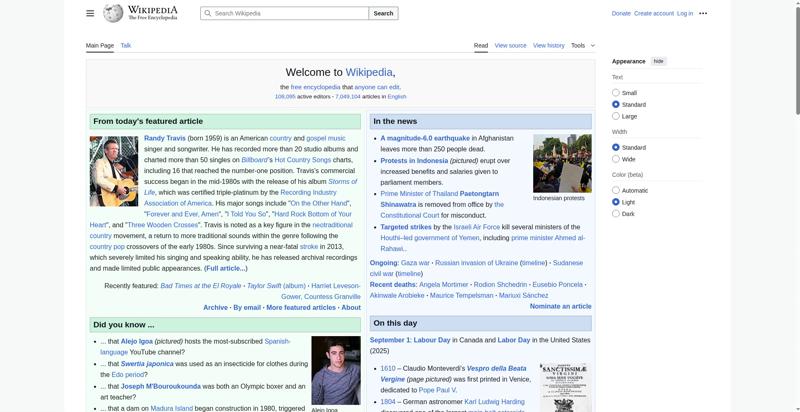
Task: Click the Log in link
Action: [x=685, y=13]
